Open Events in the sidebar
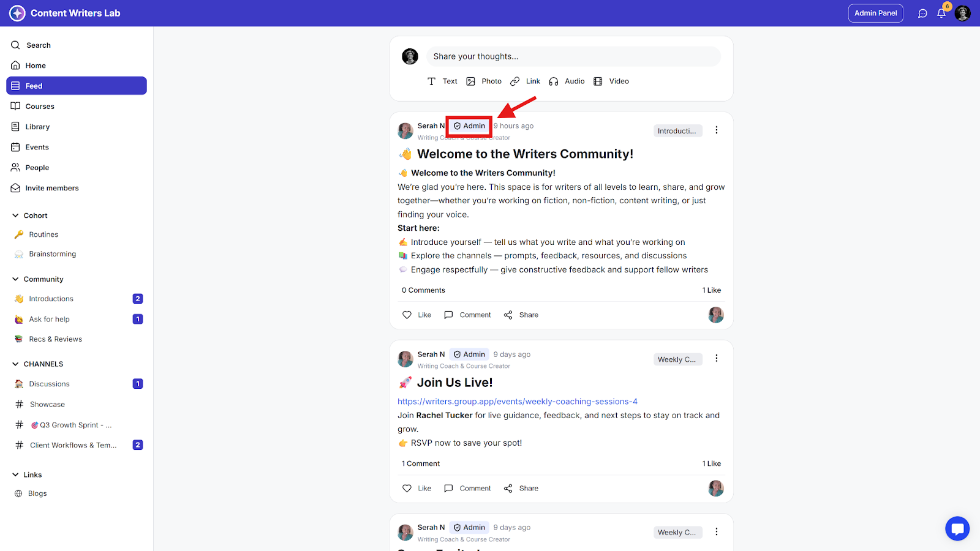This screenshot has width=980, height=551. click(x=77, y=147)
